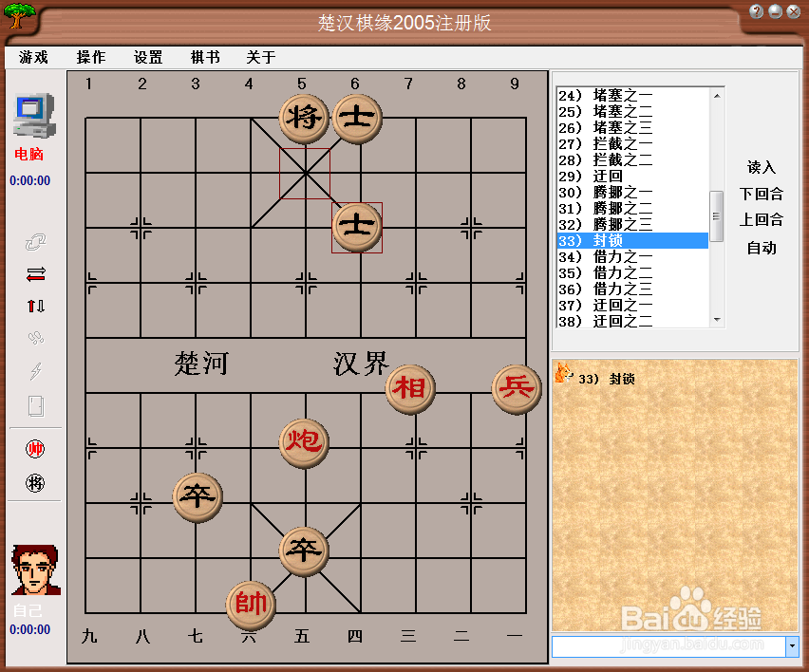
Task: Select list row 34) 借力之一
Action: click(632, 257)
